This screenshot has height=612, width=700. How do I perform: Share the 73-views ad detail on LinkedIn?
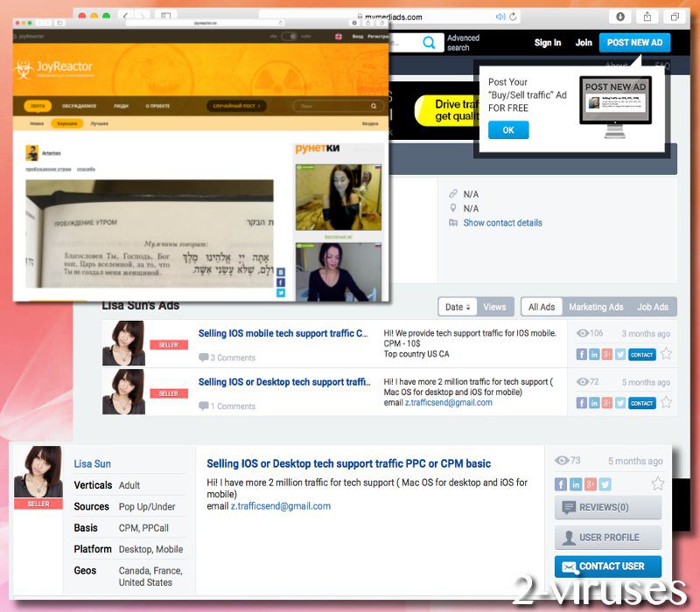576,484
